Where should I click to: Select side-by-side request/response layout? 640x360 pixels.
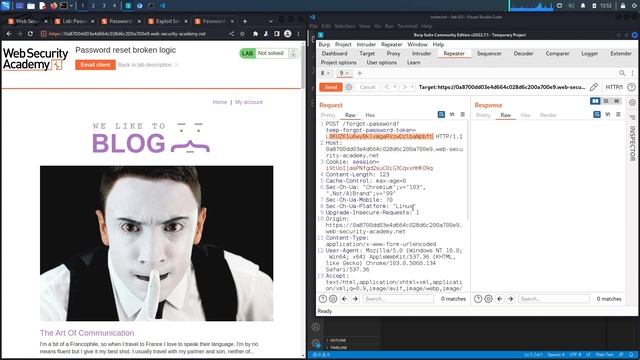click(x=595, y=101)
